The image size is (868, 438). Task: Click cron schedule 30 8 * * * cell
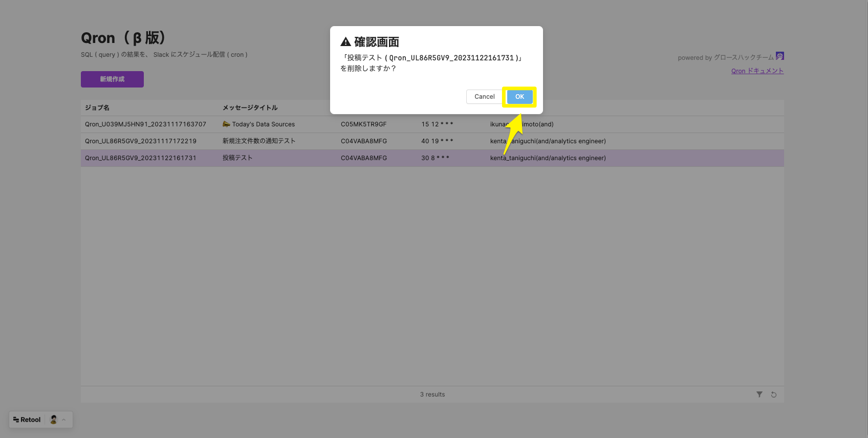pyautogui.click(x=435, y=158)
